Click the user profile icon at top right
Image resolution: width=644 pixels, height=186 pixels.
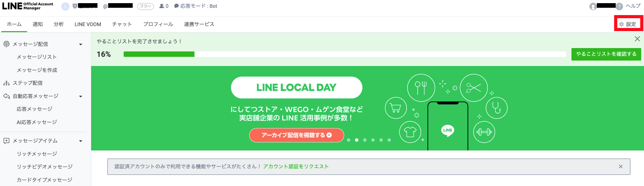click(x=593, y=7)
